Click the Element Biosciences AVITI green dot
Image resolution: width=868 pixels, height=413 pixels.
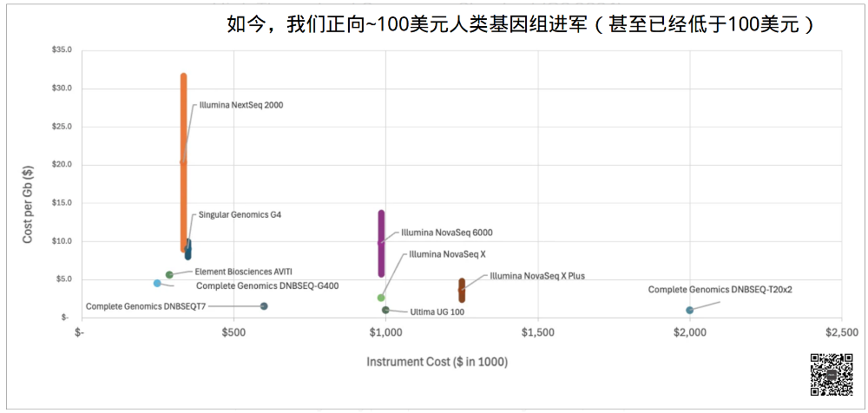point(169,275)
